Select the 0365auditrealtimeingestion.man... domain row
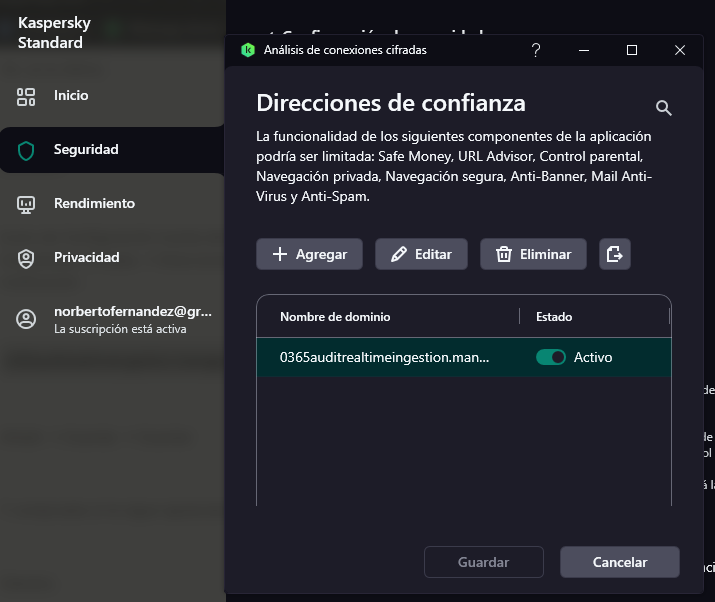Viewport: 715px width, 602px height. 464,357
